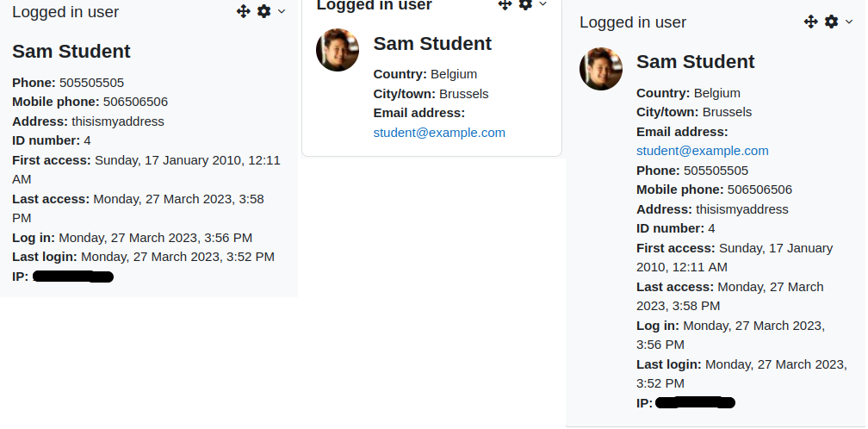Click redacted IP value in block without avatar
Image resolution: width=868 pixels, height=429 pixels.
tap(73, 277)
